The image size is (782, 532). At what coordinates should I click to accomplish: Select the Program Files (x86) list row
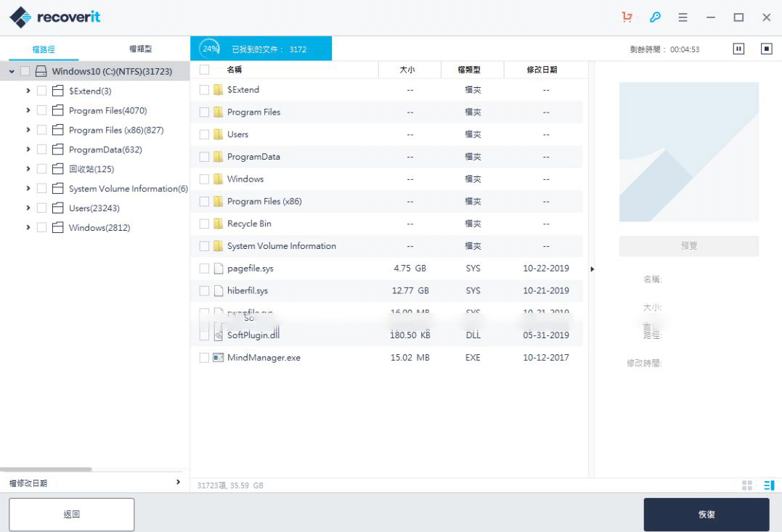tap(386, 202)
